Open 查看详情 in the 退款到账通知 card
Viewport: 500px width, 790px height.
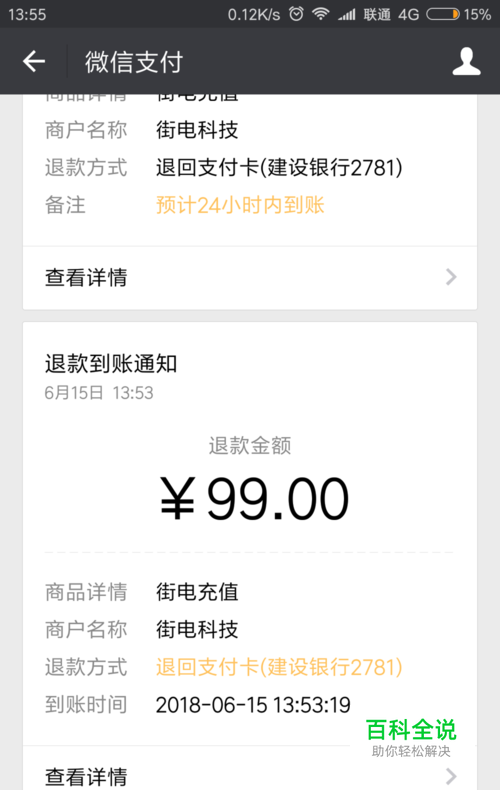(250, 769)
